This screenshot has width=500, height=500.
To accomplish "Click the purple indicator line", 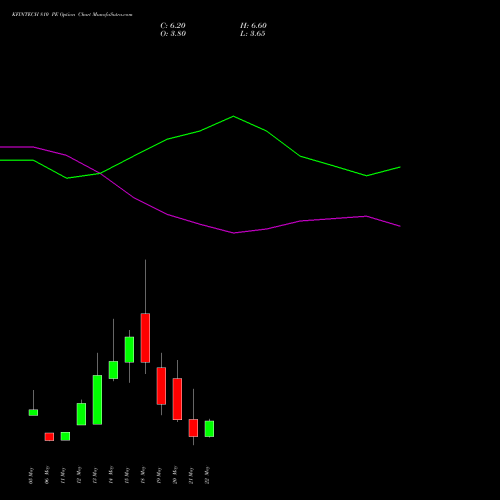I will [233, 233].
